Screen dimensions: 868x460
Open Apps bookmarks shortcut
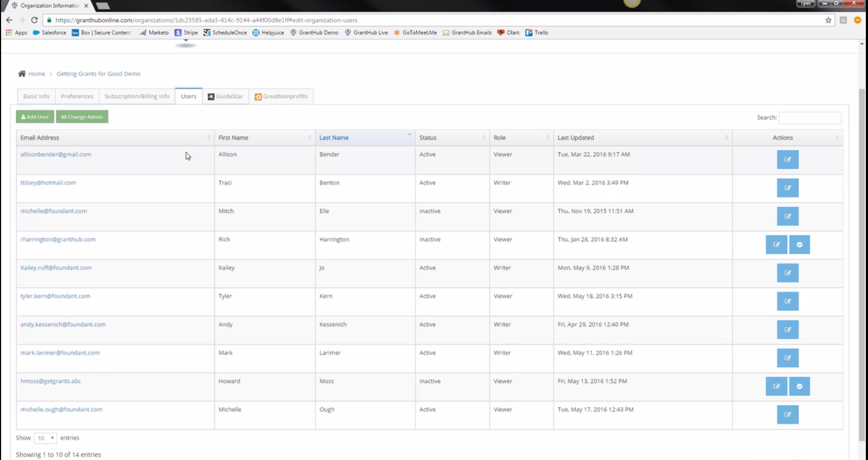tap(16, 32)
